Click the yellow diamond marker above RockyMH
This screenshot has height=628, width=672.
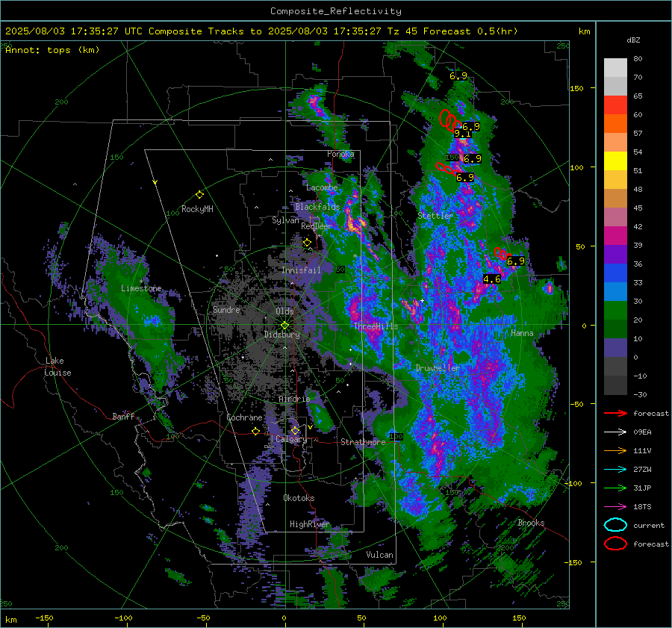click(199, 195)
